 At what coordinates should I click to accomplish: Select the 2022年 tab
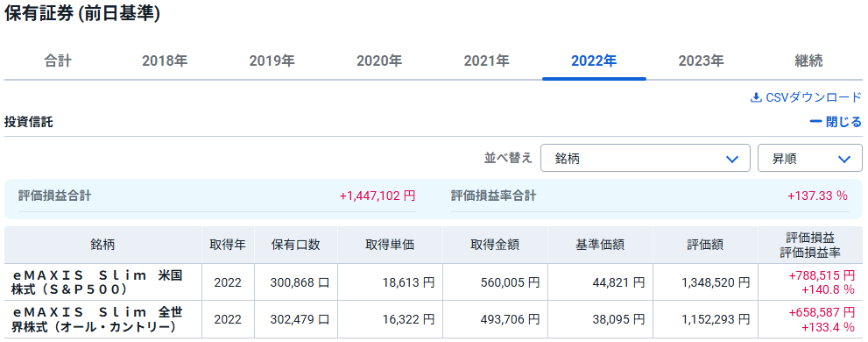[x=594, y=61]
